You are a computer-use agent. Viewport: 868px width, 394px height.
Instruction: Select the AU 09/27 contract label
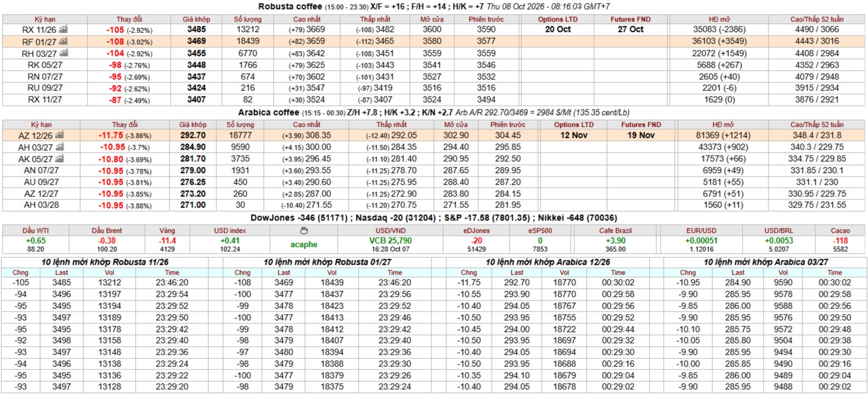click(41, 182)
